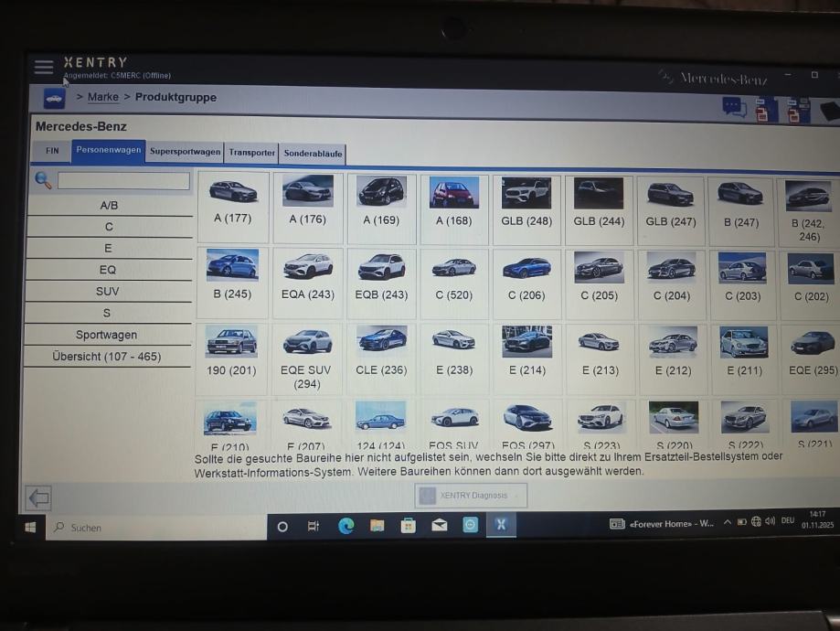Click the volume icon in system tray

click(x=771, y=521)
